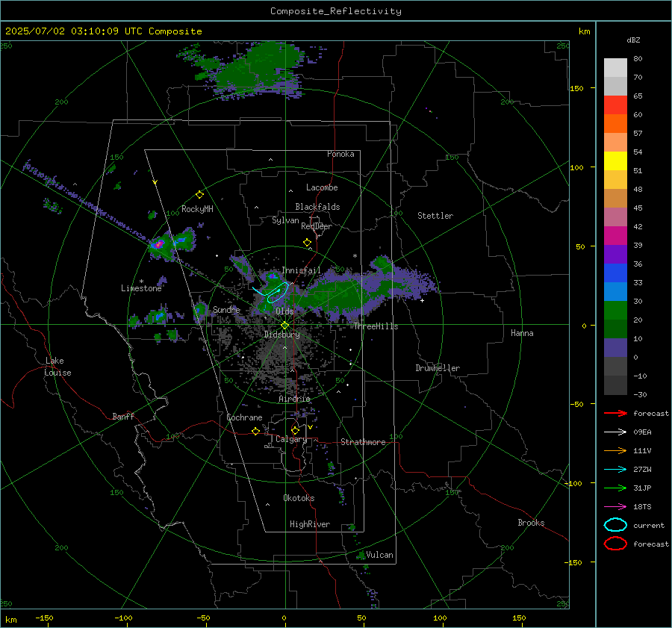Click the yellow diamond marker below RedDeer
The width and height of the screenshot is (672, 628).
point(307,243)
